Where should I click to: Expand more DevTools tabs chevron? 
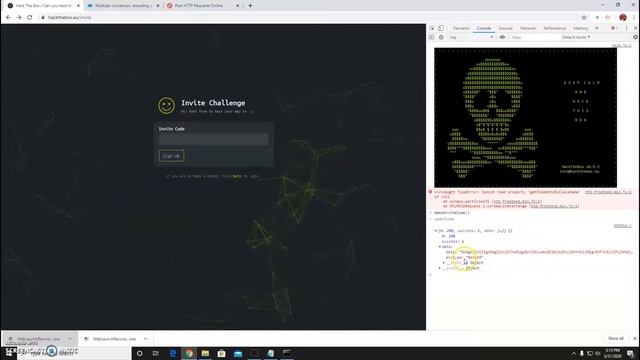click(597, 28)
